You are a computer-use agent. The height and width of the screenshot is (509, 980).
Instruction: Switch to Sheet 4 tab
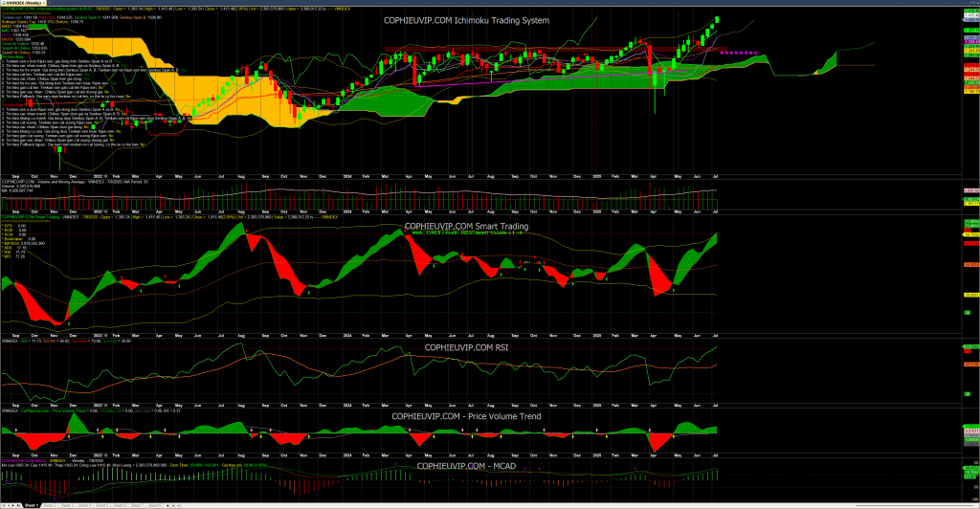click(x=84, y=505)
